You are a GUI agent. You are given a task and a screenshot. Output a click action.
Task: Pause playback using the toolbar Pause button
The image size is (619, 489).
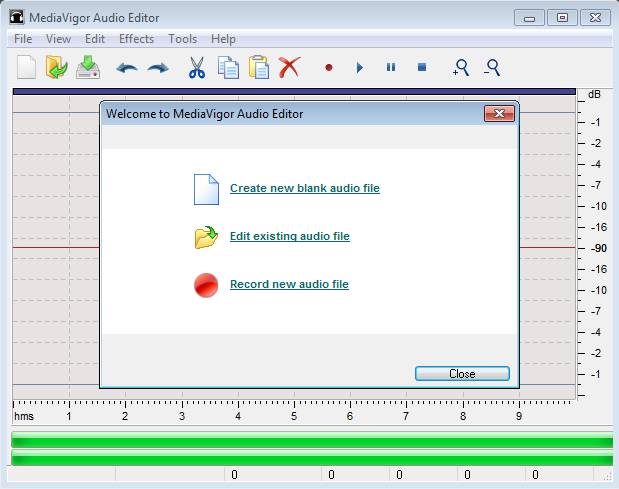390,68
